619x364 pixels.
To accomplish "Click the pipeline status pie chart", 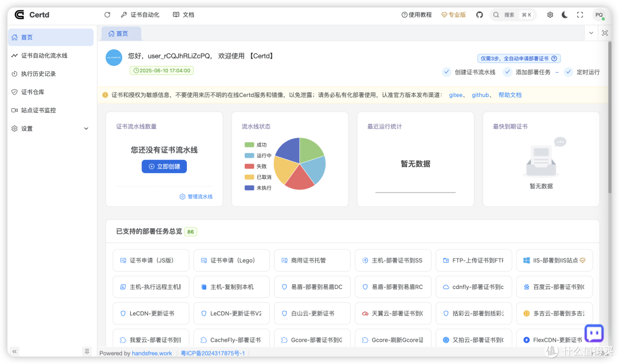I will pos(300,163).
